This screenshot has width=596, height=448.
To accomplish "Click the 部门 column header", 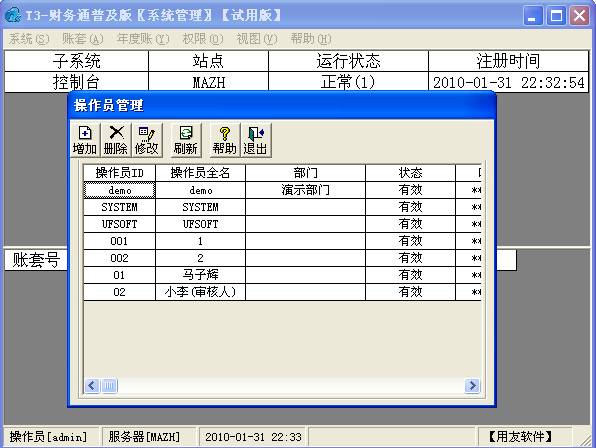I will [306, 173].
